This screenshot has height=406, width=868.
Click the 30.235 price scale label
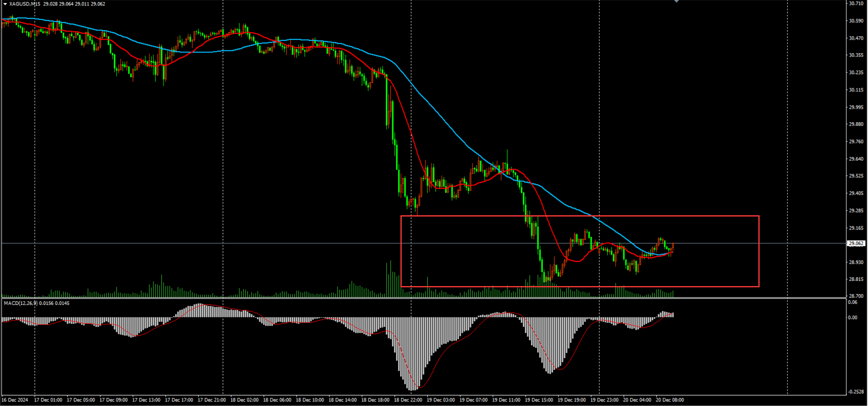click(x=856, y=72)
